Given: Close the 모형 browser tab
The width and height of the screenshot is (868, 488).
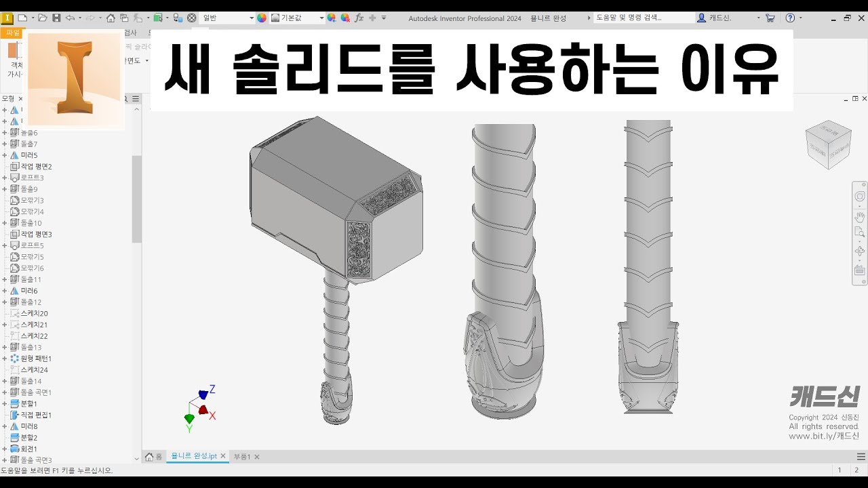Looking at the screenshot, I should pos(20,99).
